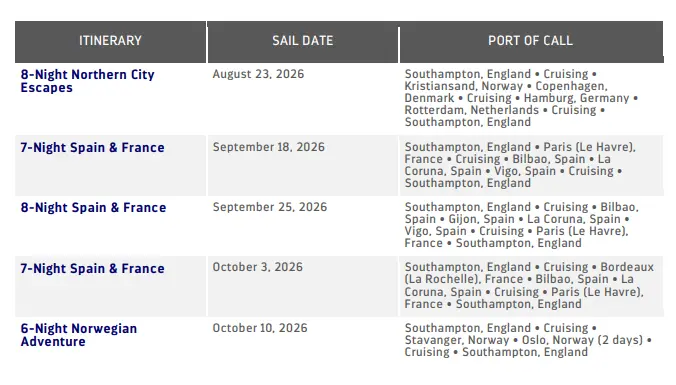Open the 8-Night Spain & France itinerary
This screenshot has height=385, width=676.
coord(93,207)
